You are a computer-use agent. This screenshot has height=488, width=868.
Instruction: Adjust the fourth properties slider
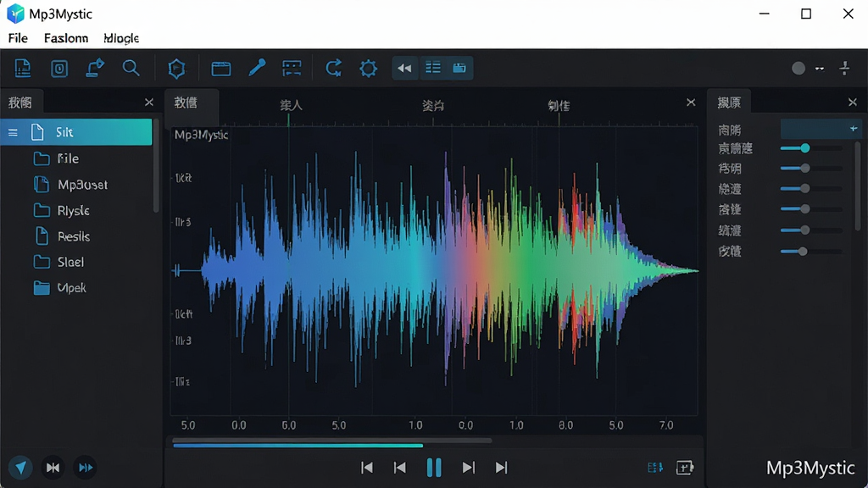click(x=811, y=209)
